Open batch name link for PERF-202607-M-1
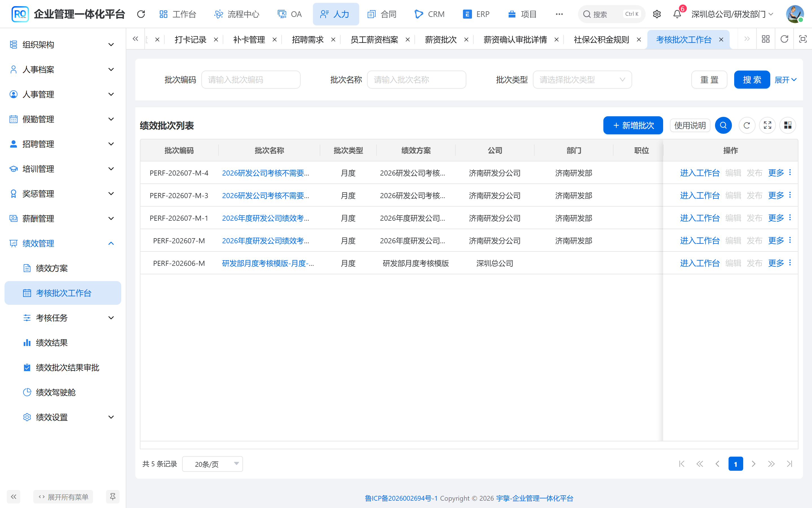Viewport: 812px width, 508px height. [x=265, y=218]
